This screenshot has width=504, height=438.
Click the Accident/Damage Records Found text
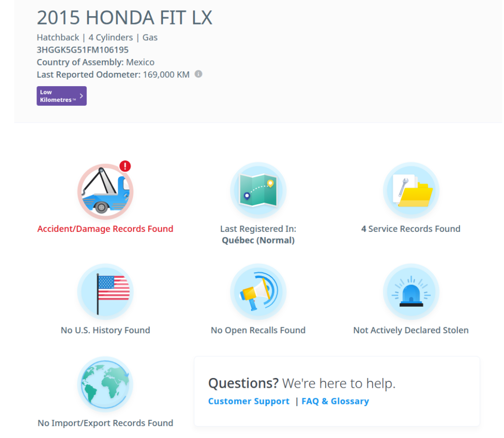point(105,229)
